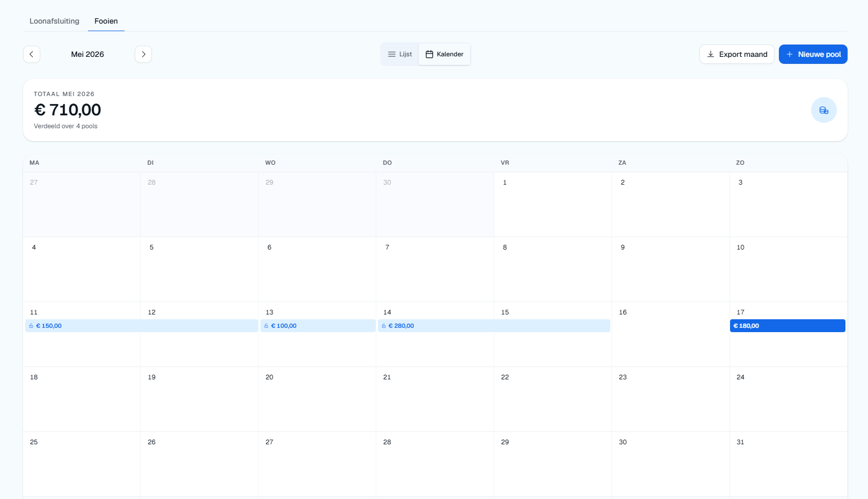Click the lock icon on €150,00 pool
This screenshot has height=499, width=868.
(x=31, y=326)
